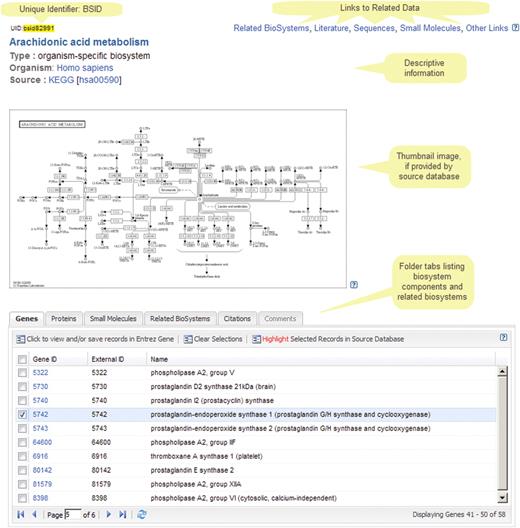Check the box for gene 80142

(22, 470)
